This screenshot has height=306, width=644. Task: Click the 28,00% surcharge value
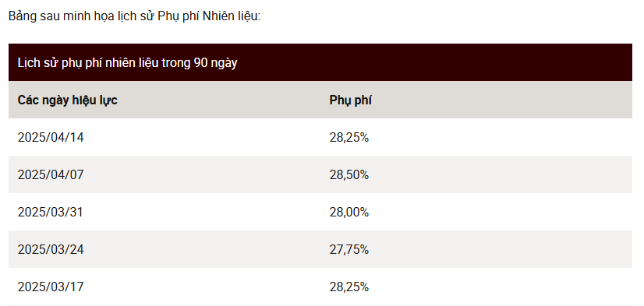[349, 212]
